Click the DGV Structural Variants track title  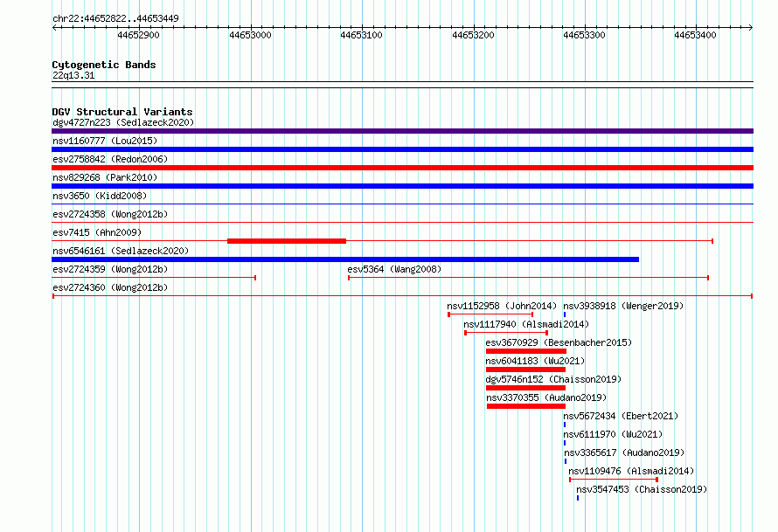122,112
